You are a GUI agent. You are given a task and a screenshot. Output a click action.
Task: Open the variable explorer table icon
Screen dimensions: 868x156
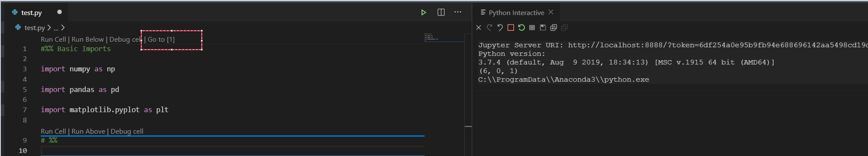pos(532,28)
